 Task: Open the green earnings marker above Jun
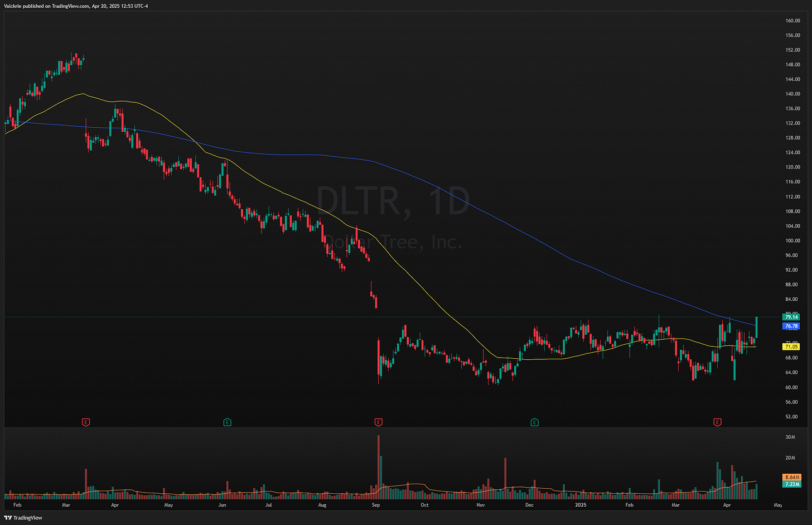click(227, 422)
